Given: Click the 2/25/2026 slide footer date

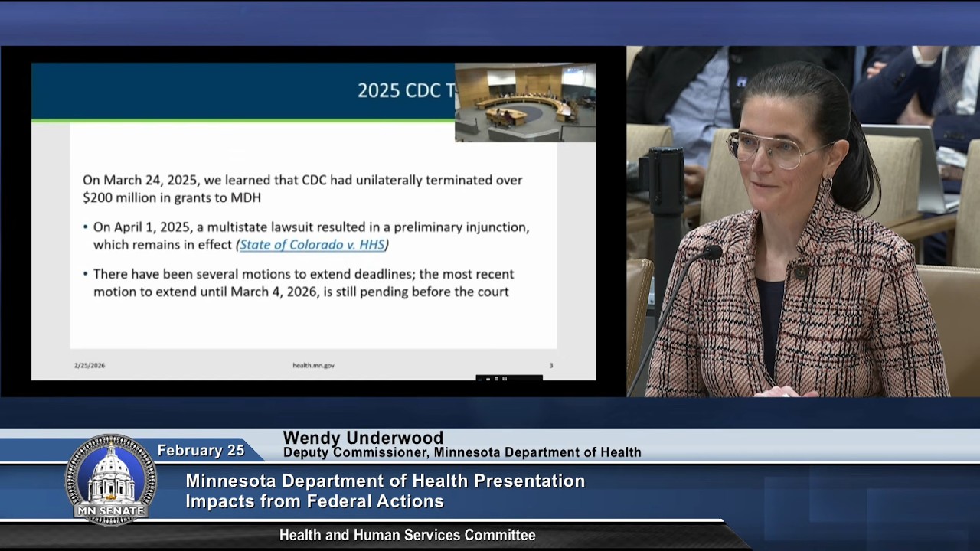Looking at the screenshot, I should (90, 366).
